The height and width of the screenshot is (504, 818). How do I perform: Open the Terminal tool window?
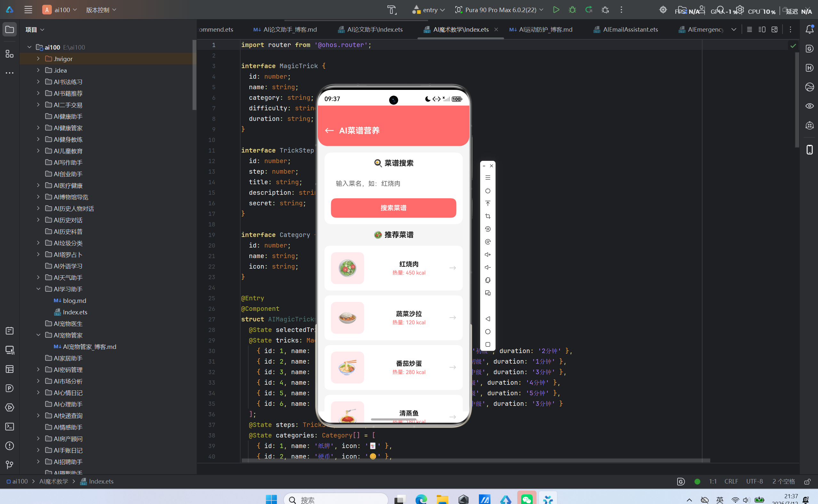click(x=10, y=426)
